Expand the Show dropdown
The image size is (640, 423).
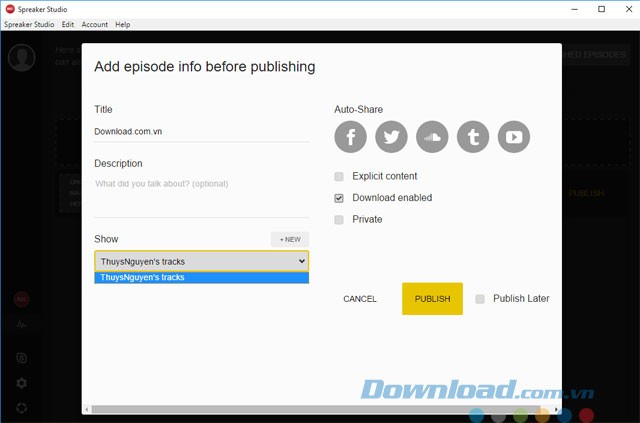[x=201, y=261]
